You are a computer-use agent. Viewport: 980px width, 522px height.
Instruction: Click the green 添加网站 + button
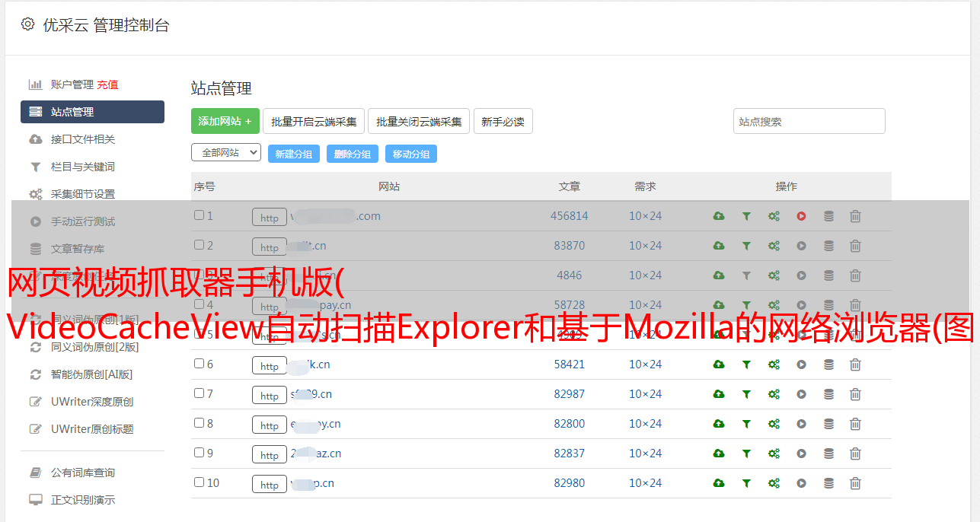pos(225,121)
